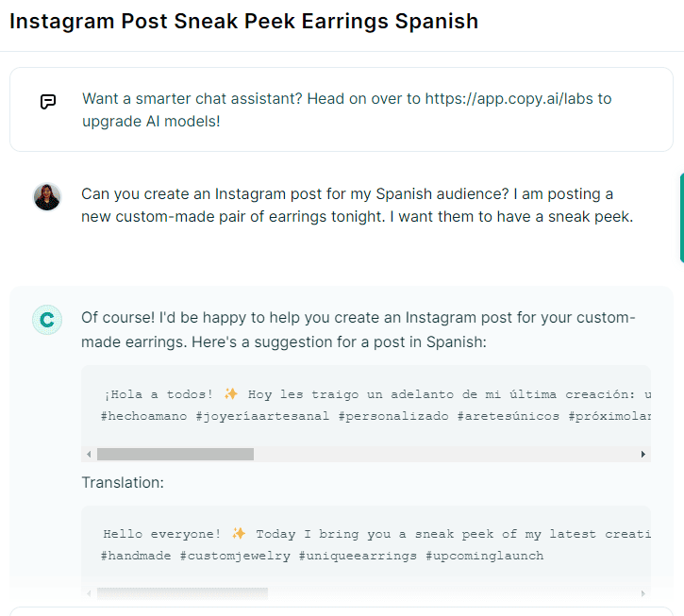Click the Copy.ai assistant logo avatar
This screenshot has height=616, width=684.
(47, 320)
